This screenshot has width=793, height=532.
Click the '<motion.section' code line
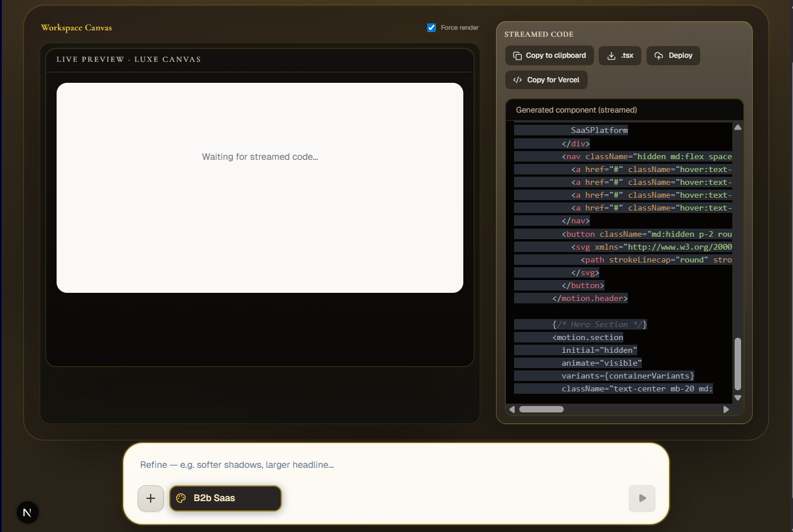pos(588,338)
